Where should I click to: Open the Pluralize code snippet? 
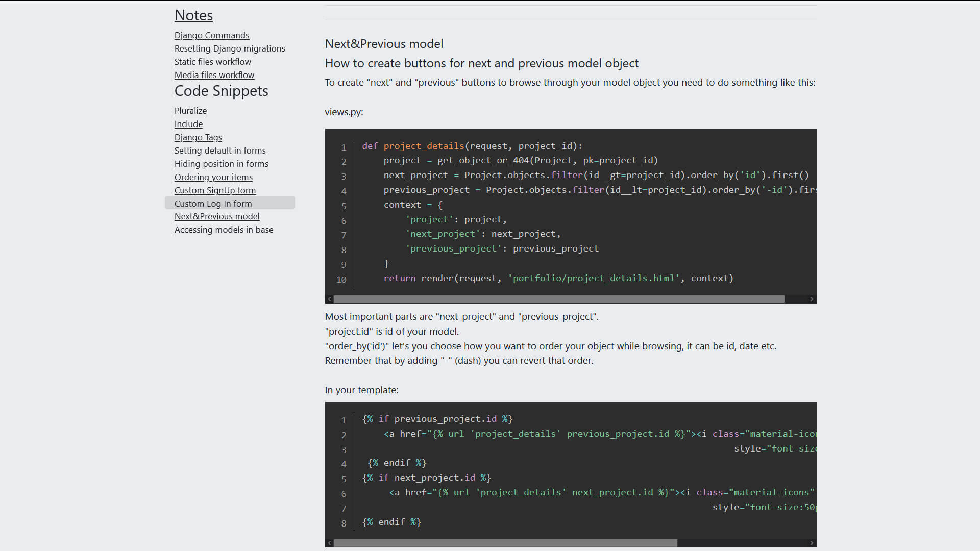point(190,111)
